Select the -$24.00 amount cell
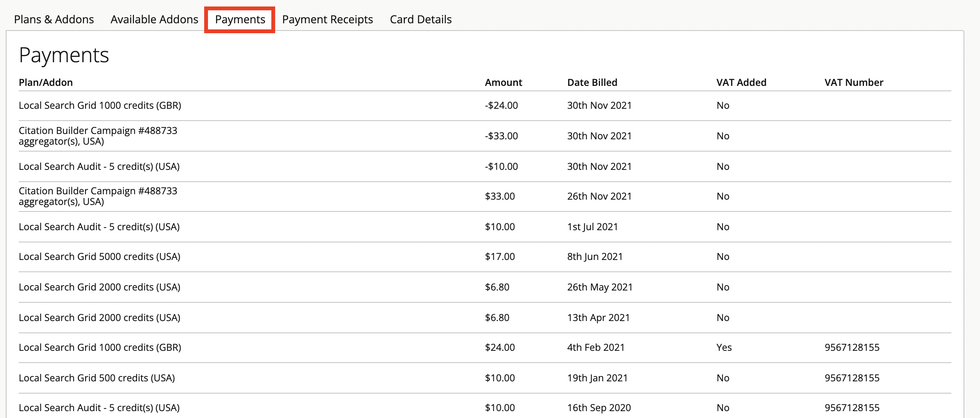 point(501,105)
